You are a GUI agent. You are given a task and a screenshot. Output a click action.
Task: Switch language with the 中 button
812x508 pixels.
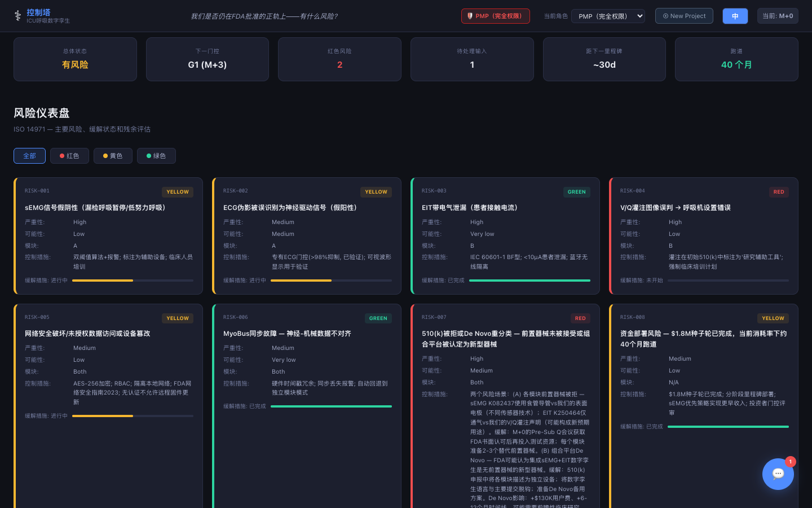(735, 16)
